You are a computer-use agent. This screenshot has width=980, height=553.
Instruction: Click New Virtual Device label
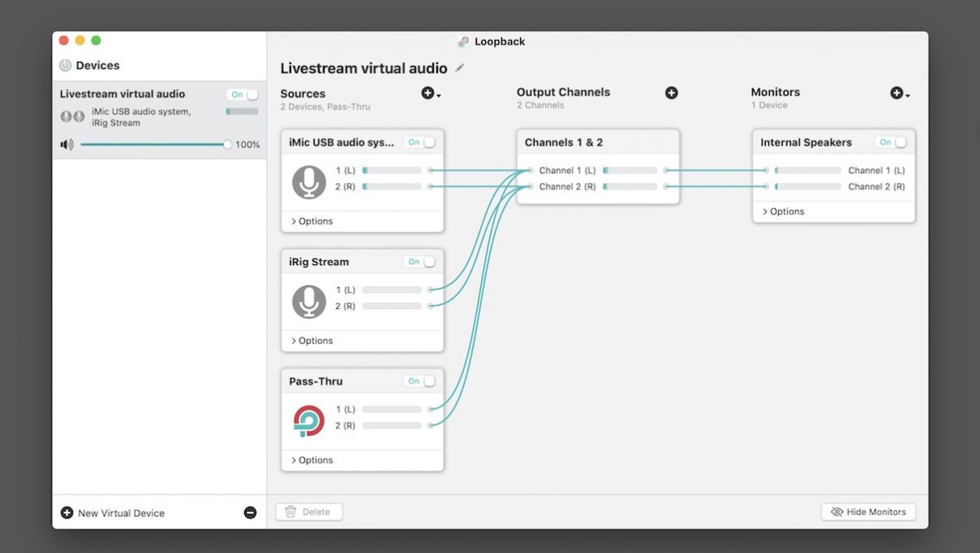point(121,513)
